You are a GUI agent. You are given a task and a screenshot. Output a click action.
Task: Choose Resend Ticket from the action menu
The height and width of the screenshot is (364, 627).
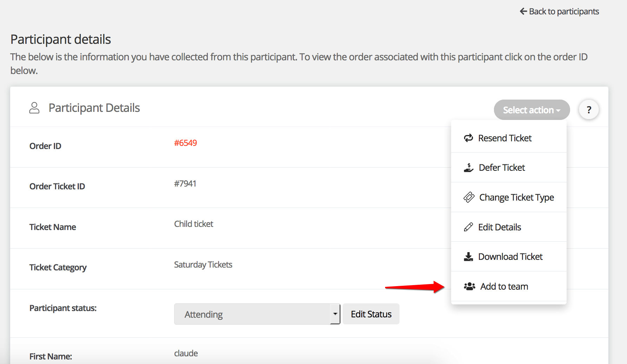[x=505, y=138]
